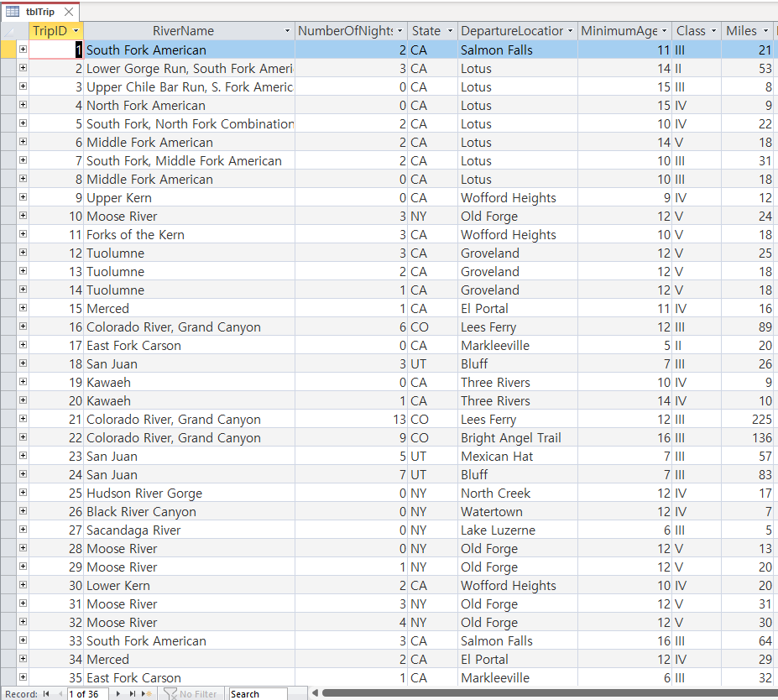Open the MinimumAge column dropdown arrow
Image resolution: width=778 pixels, height=700 pixels.
click(x=665, y=31)
